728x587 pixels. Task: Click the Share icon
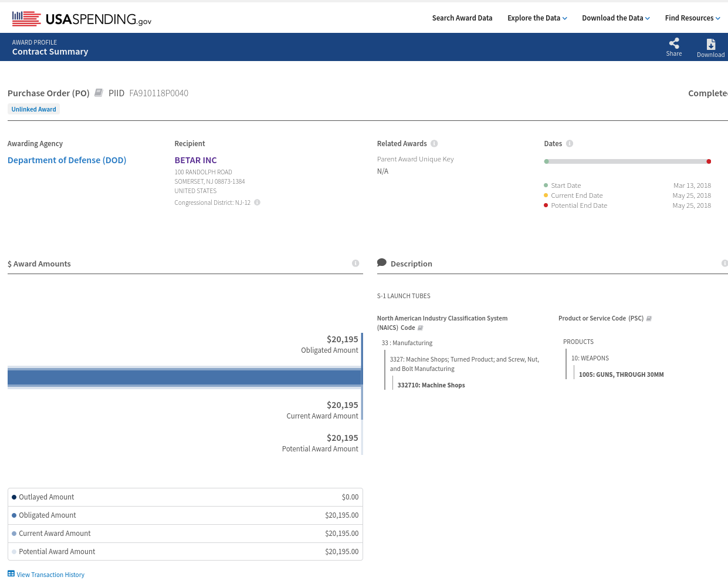(674, 43)
